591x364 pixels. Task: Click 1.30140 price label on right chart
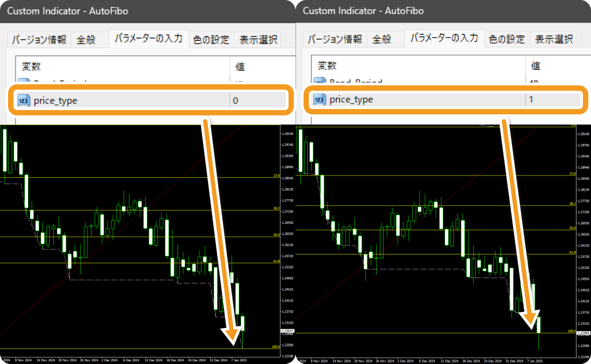point(583,134)
